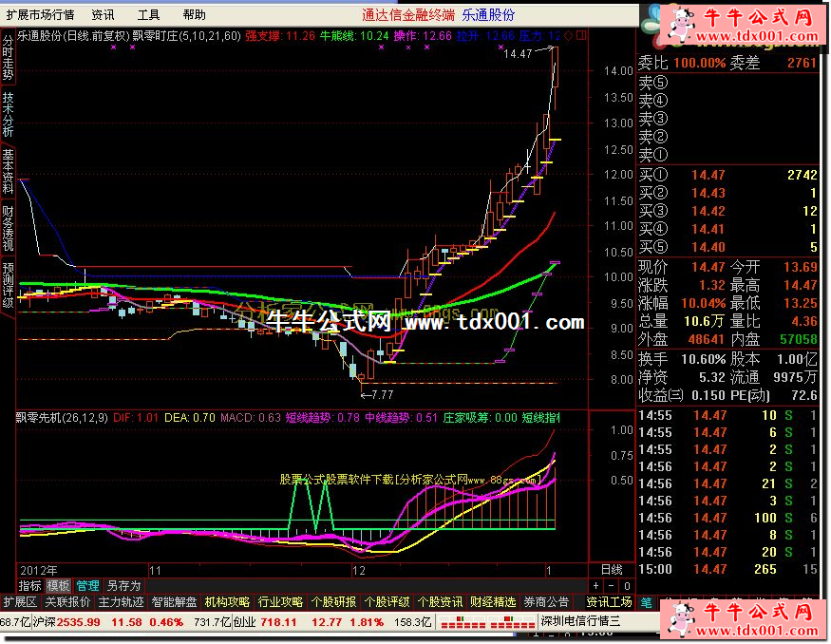Select the 主力轨迹 tab
The image size is (831, 644).
click(122, 602)
